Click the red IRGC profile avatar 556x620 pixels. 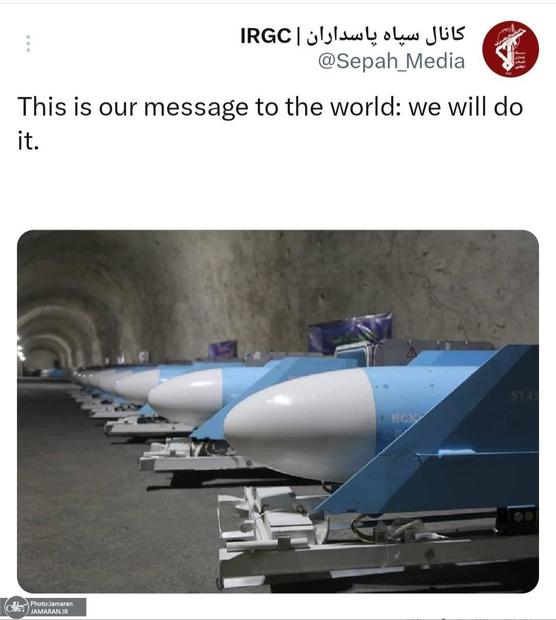(x=510, y=49)
